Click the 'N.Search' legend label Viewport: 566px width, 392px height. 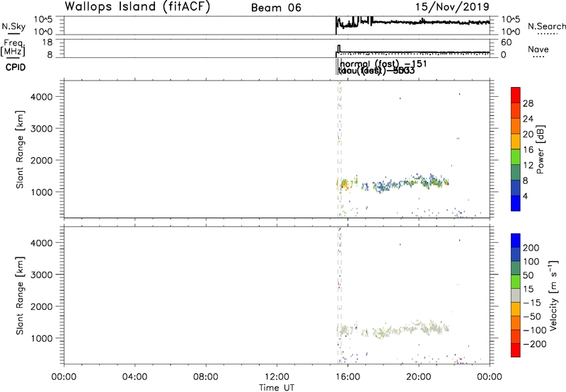point(546,26)
